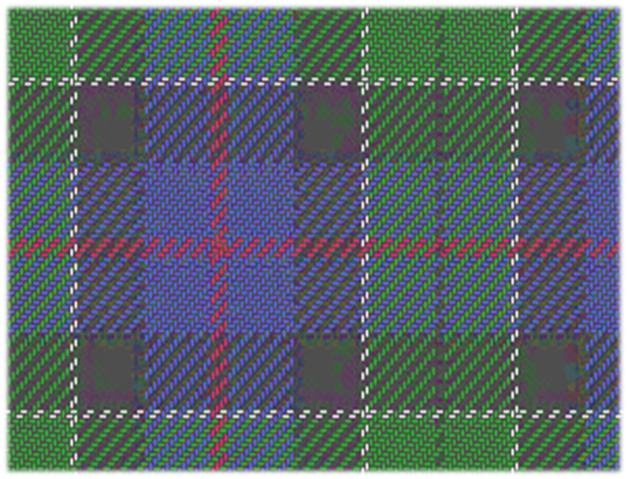
Task: Click the top-middle white dashed line intersection
Action: point(364,82)
